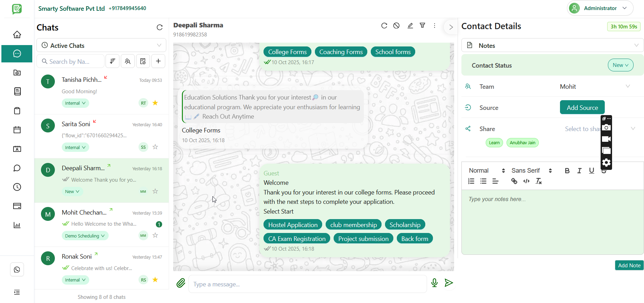Attach a file using the paperclip icon
644x303 pixels.
[181, 283]
